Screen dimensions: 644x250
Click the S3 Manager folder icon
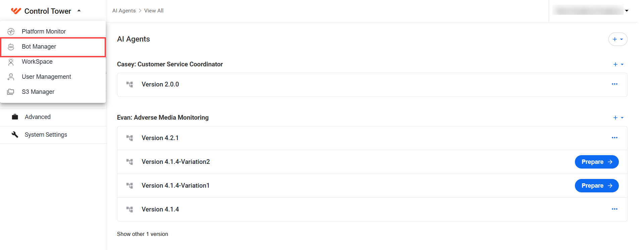point(11,92)
